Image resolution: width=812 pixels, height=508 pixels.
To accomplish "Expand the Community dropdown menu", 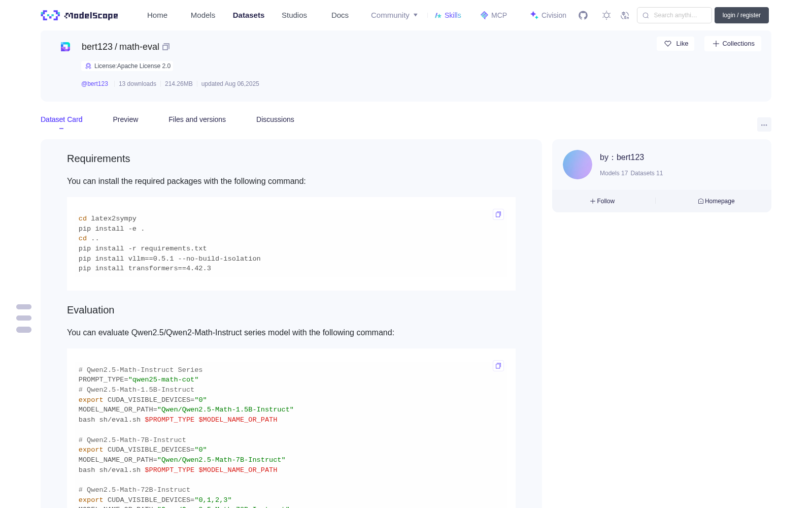I will [394, 15].
